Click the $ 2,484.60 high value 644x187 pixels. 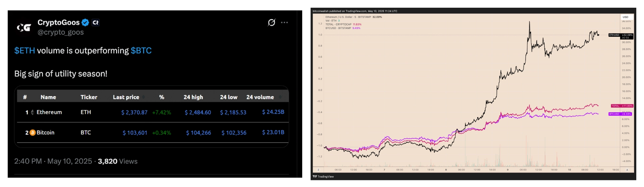coord(198,113)
